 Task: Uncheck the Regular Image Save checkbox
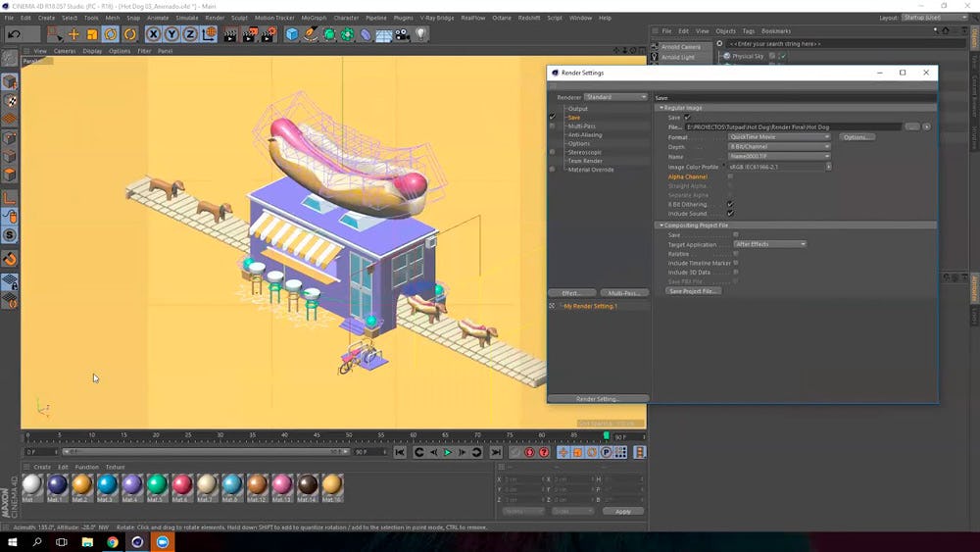(687, 117)
